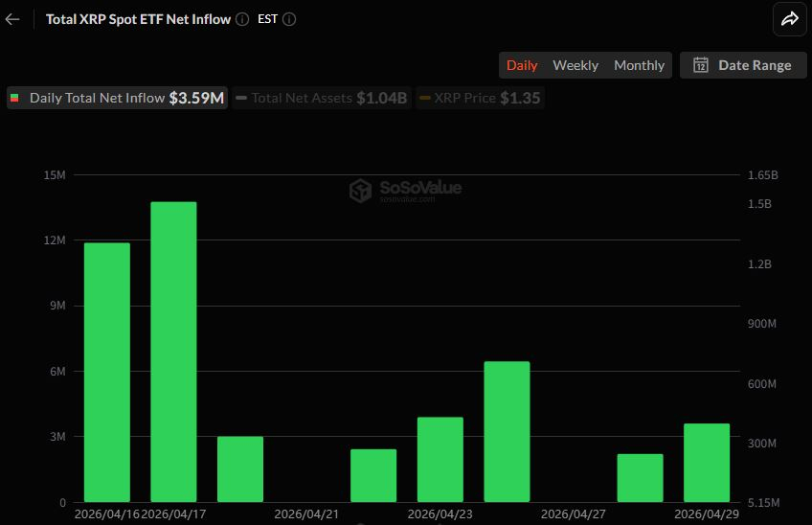This screenshot has width=812, height=525.
Task: Click the tallest bar for 2026/04/17
Action: [173, 352]
